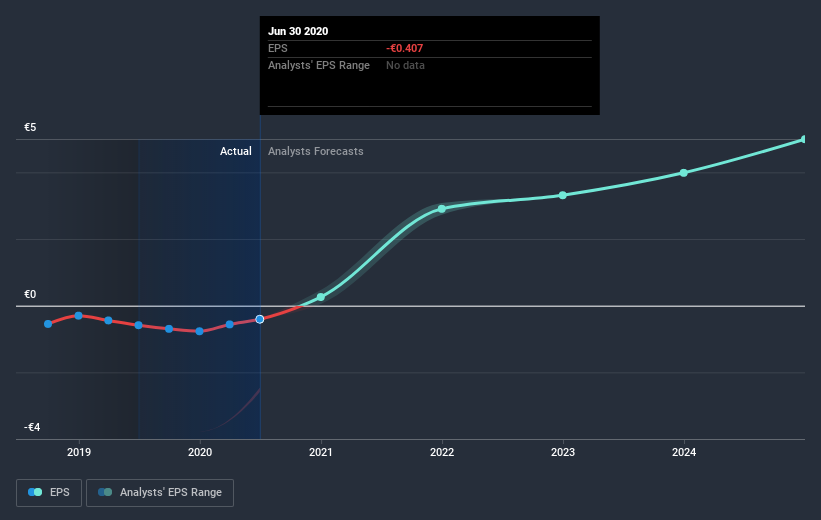The height and width of the screenshot is (520, 821).
Task: Toggle the Analysts' EPS Range legend
Action: (x=160, y=492)
